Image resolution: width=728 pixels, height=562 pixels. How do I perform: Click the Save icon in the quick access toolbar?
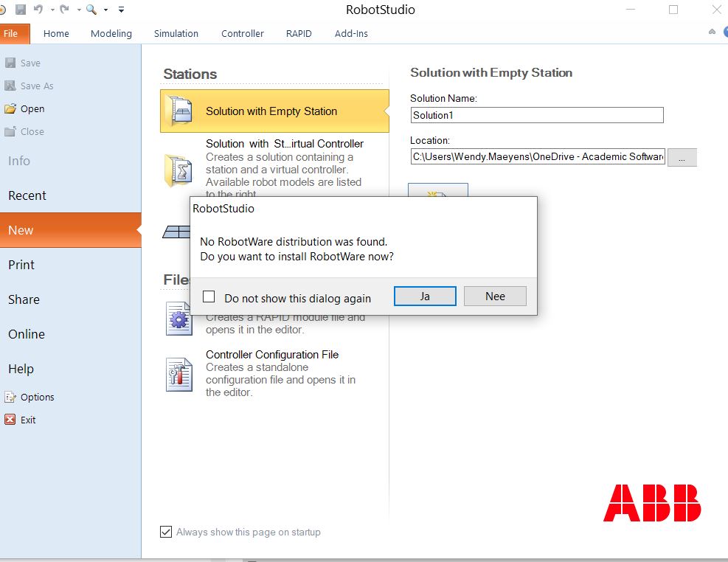[21, 10]
